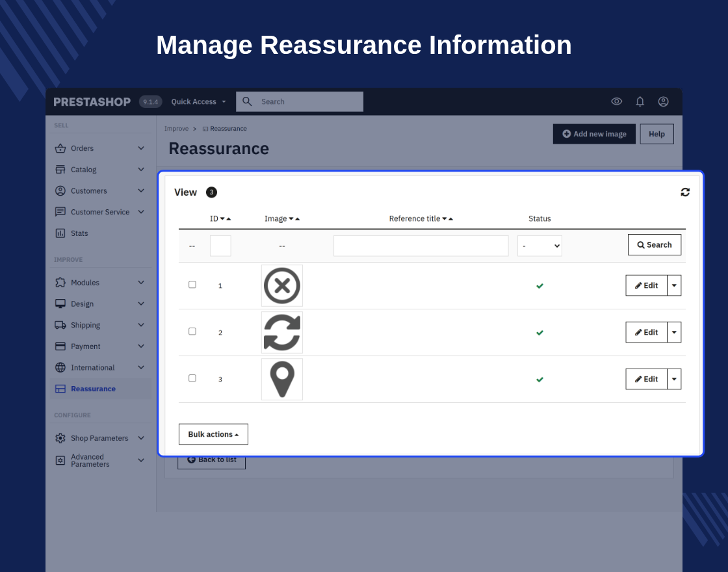
Task: Open the International menu item
Action: (x=100, y=367)
